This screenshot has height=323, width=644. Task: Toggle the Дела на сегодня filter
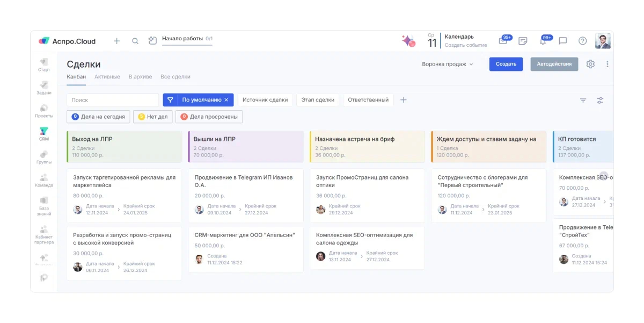98,117
